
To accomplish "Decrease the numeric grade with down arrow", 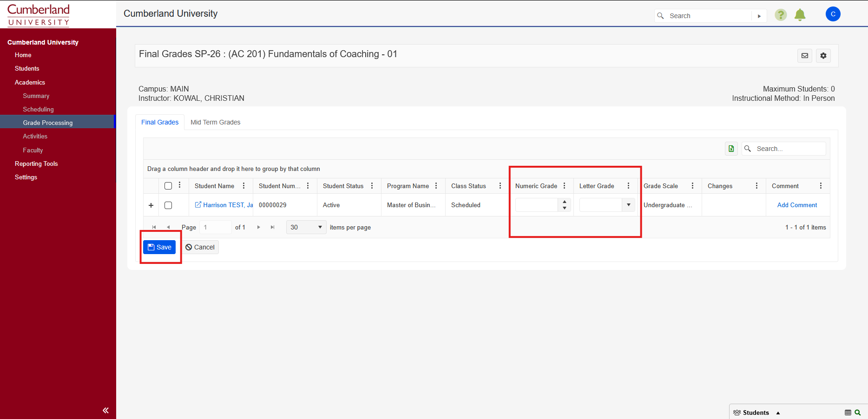I will coord(565,208).
